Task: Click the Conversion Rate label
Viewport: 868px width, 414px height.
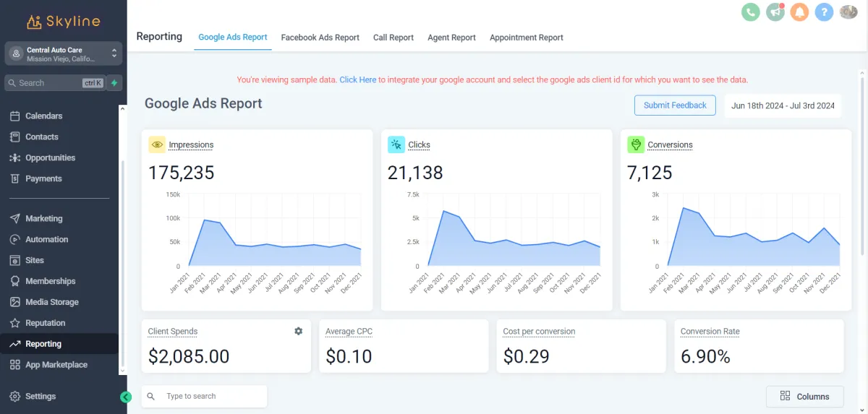Action: pyautogui.click(x=710, y=332)
